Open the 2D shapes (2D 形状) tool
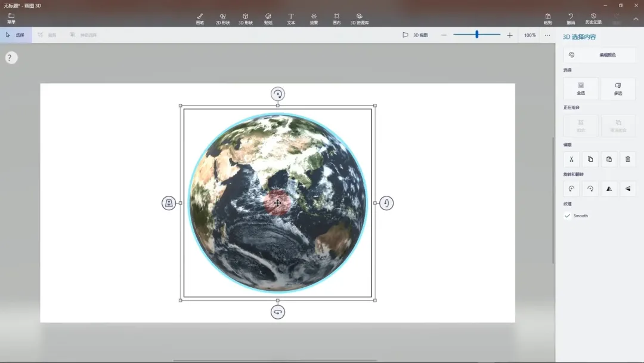 coord(222,19)
